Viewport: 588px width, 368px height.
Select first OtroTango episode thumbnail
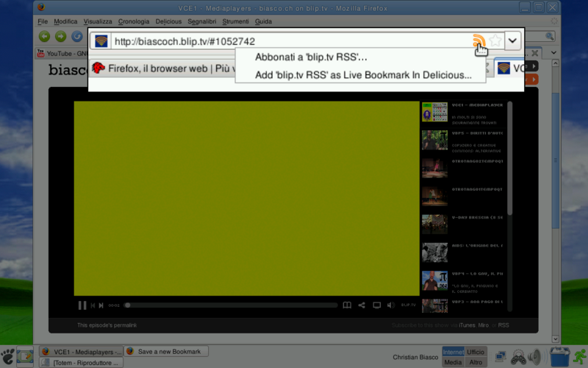[434, 168]
